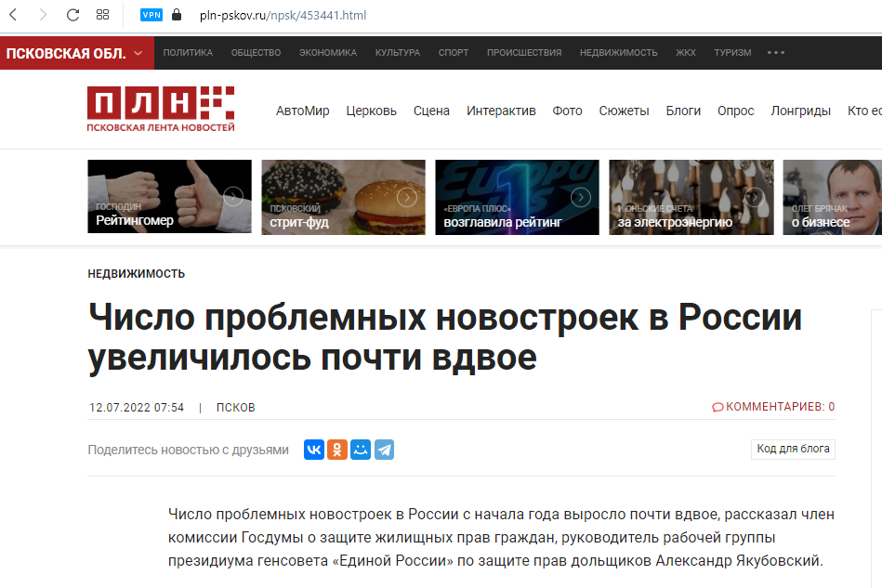Expand more categories with three dots
The width and height of the screenshot is (882, 588).
(x=776, y=53)
